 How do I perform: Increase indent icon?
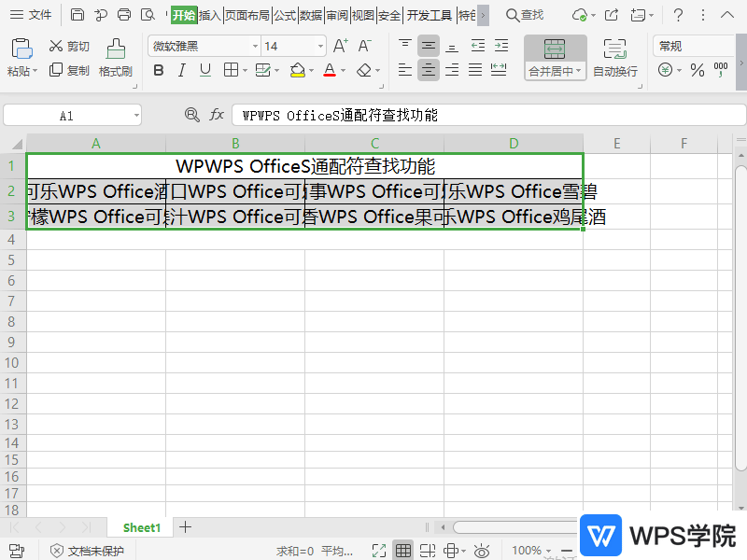coord(501,46)
